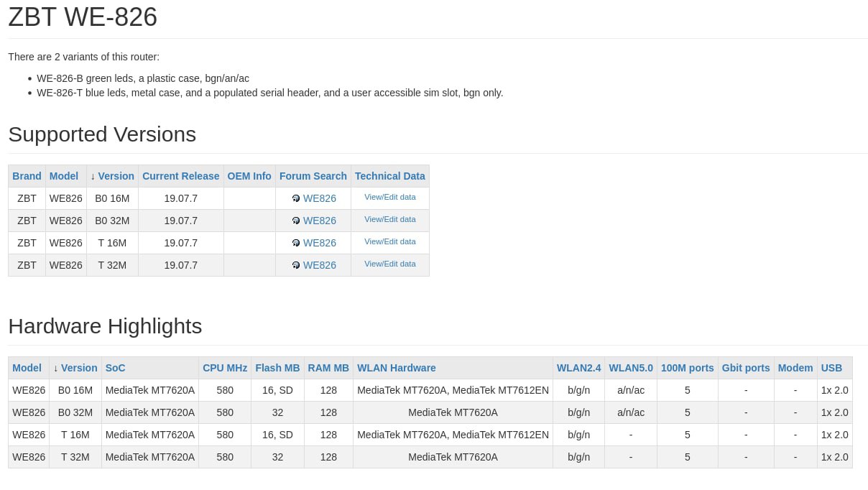Screen dimensions: 868x490
Task: Click the WE-826-B variant bullet text
Action: click(143, 78)
